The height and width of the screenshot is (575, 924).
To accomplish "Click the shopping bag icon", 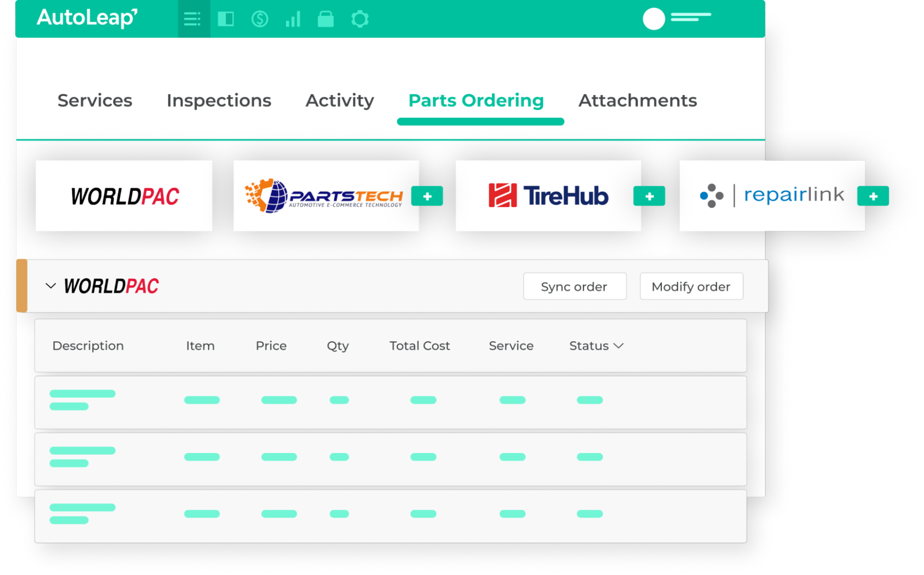I will click(325, 19).
